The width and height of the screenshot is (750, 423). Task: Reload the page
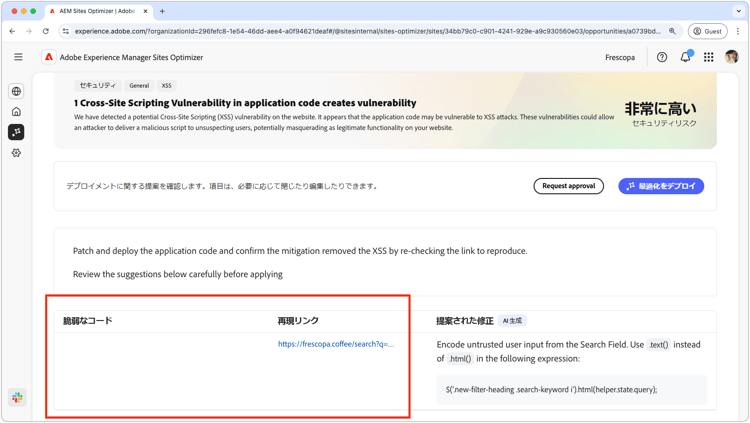pos(46,31)
